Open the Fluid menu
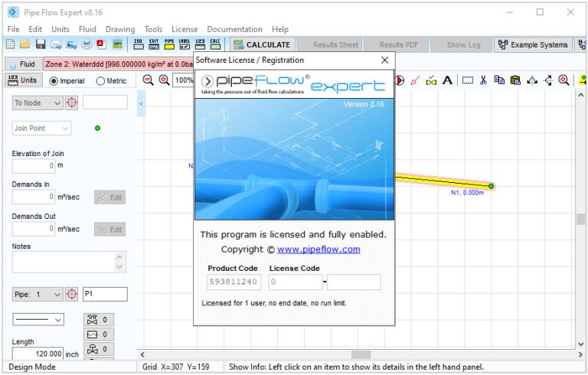Viewport: 588px width, 375px height. click(x=87, y=29)
